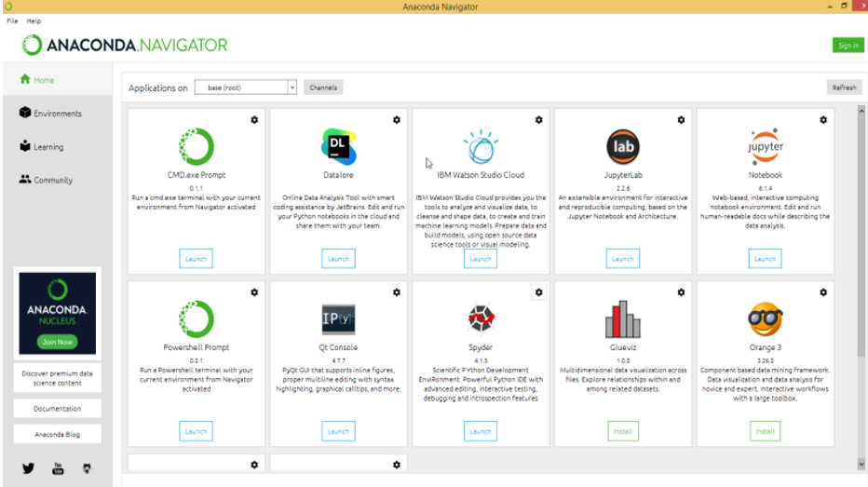Click the scrollbar down arrow
The height and width of the screenshot is (487, 868).
pos(861,465)
